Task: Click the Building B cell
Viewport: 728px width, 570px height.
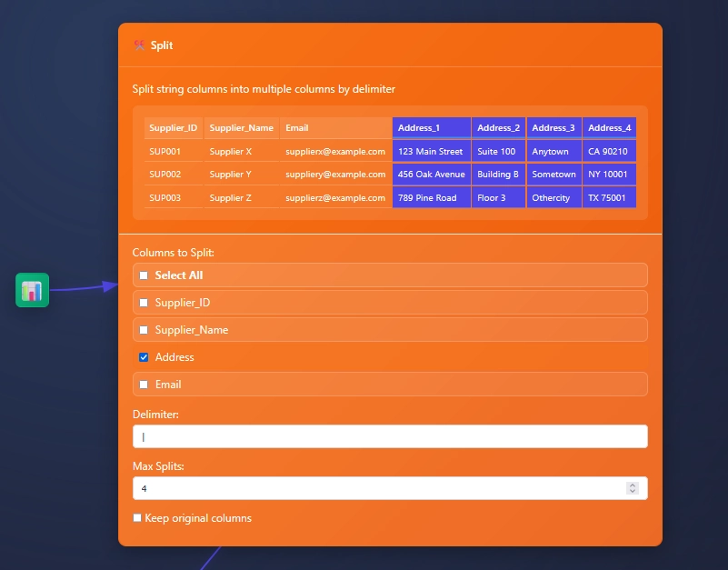Action: click(499, 175)
